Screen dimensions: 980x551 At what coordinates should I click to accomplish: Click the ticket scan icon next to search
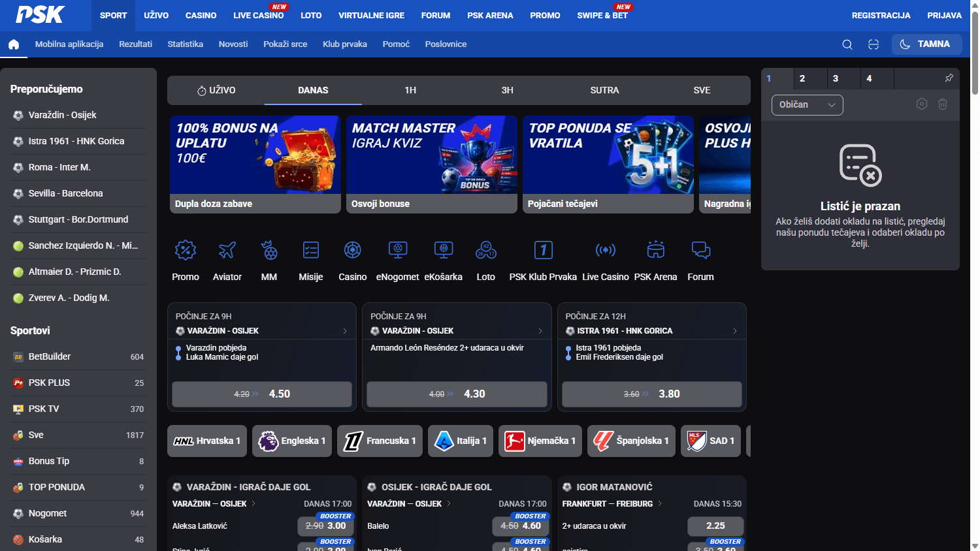pos(874,44)
